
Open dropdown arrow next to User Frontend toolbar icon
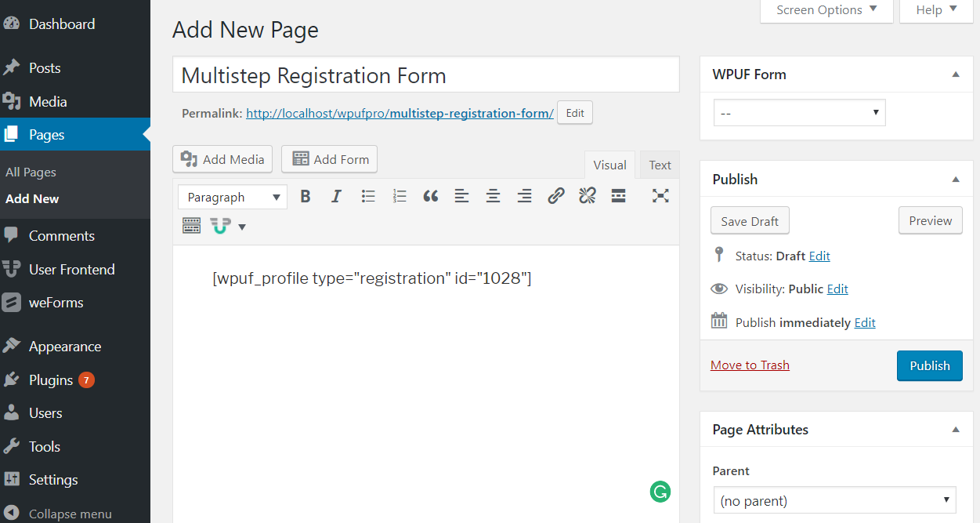coord(242,227)
